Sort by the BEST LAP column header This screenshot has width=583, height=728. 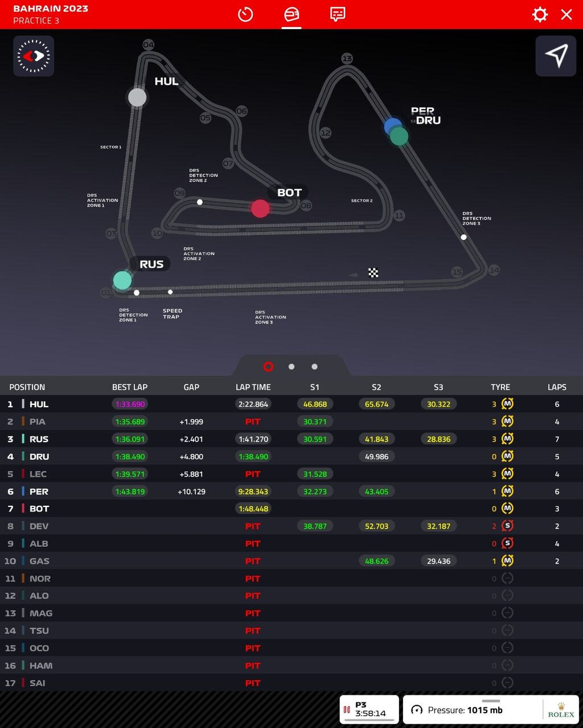point(130,387)
